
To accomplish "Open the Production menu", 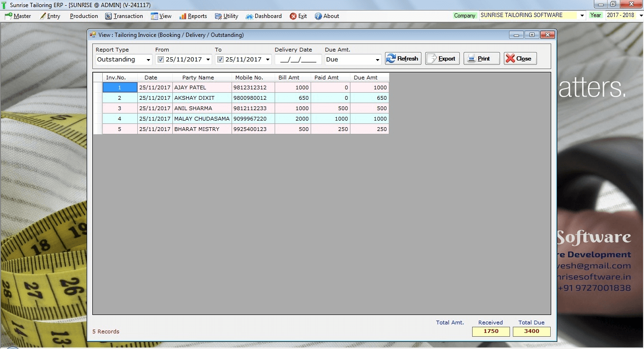I will pyautogui.click(x=84, y=16).
